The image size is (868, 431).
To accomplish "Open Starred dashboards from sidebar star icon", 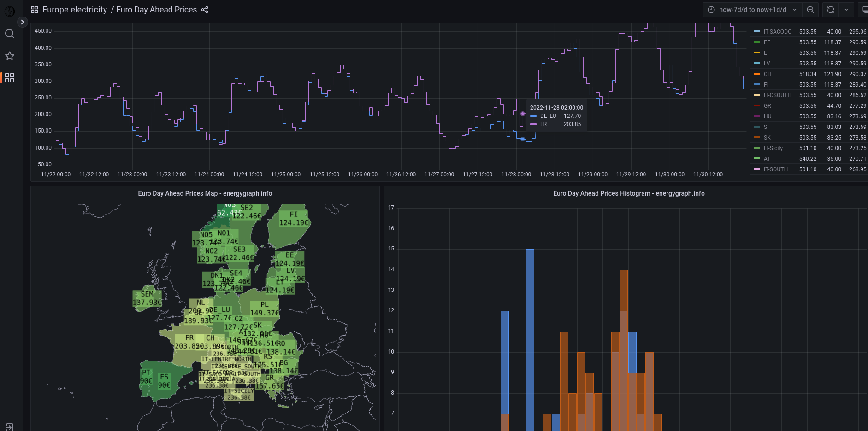I will click(x=10, y=56).
